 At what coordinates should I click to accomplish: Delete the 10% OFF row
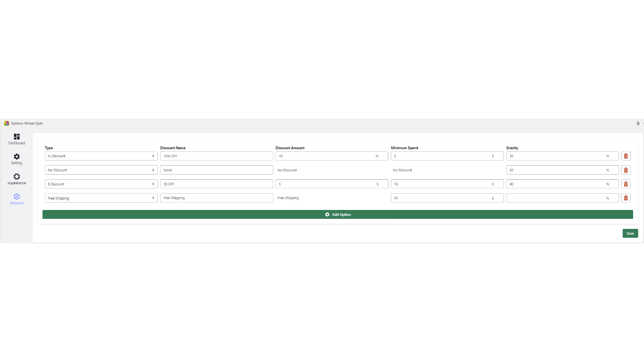point(626,156)
